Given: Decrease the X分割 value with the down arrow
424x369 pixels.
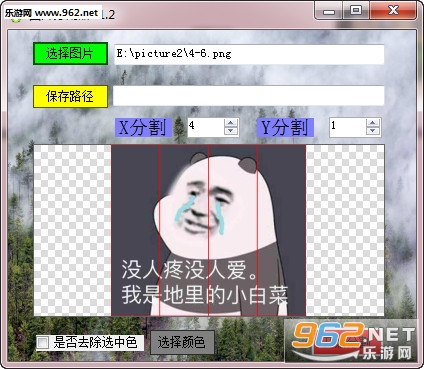Looking at the screenshot, I should [x=231, y=131].
